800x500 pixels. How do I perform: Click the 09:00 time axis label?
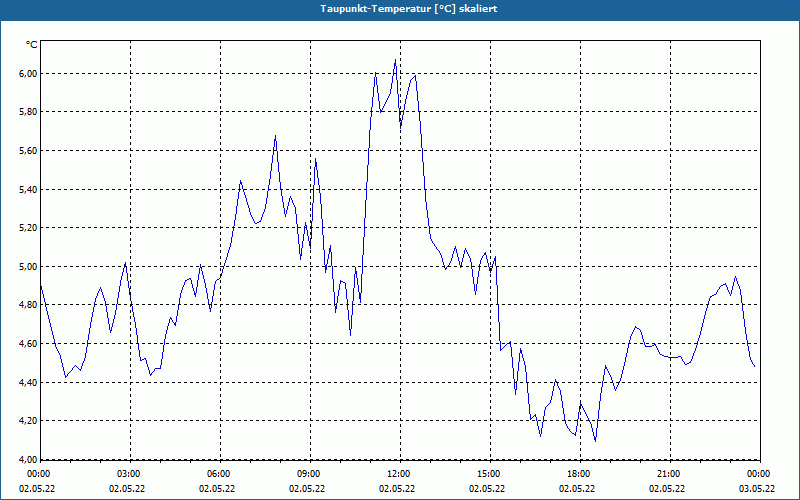tap(310, 474)
